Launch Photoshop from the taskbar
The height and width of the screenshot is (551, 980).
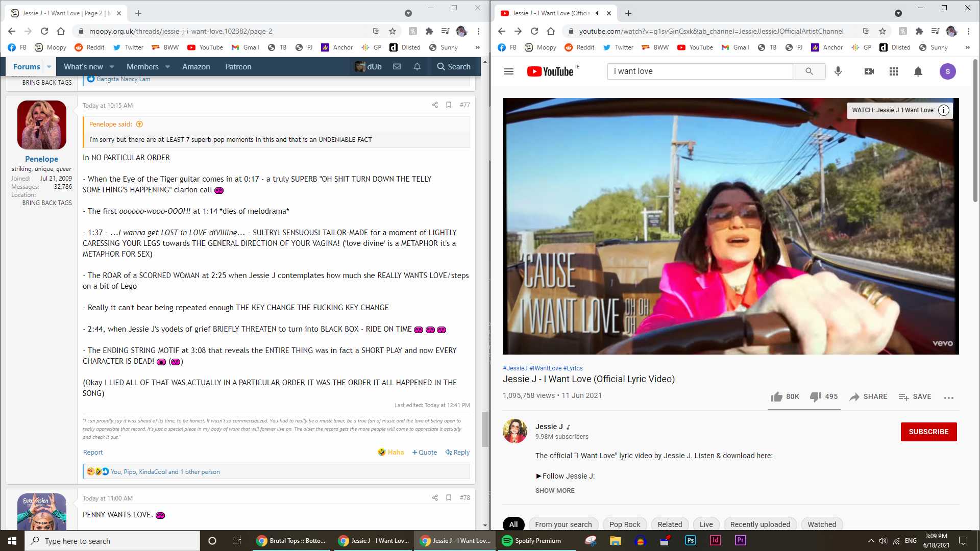pos(691,541)
